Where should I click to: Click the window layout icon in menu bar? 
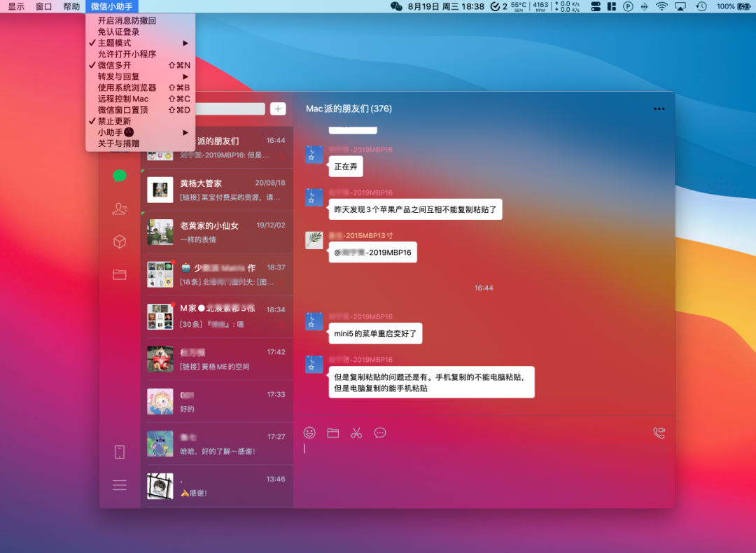[612, 6]
